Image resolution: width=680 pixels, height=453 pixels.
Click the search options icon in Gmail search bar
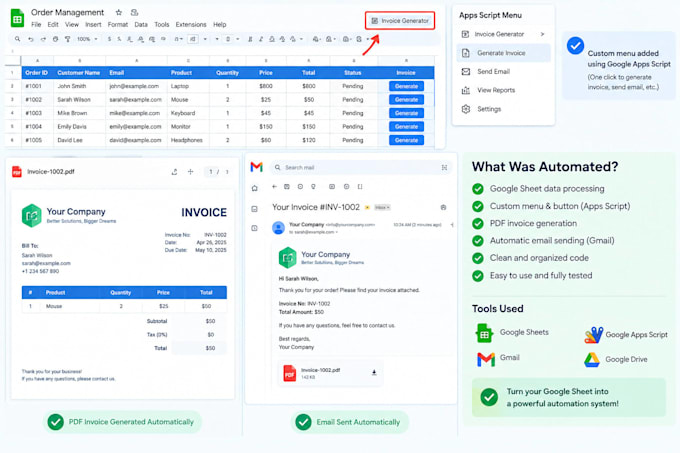tap(445, 167)
